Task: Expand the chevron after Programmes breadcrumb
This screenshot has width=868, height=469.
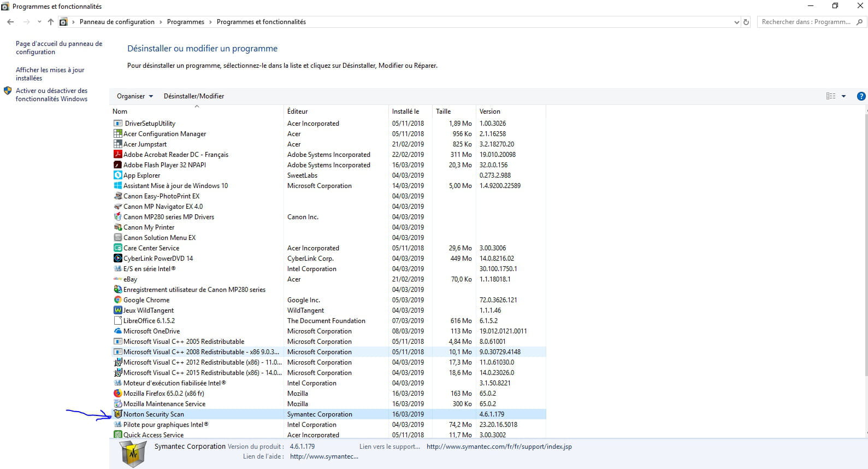Action: pyautogui.click(x=210, y=22)
